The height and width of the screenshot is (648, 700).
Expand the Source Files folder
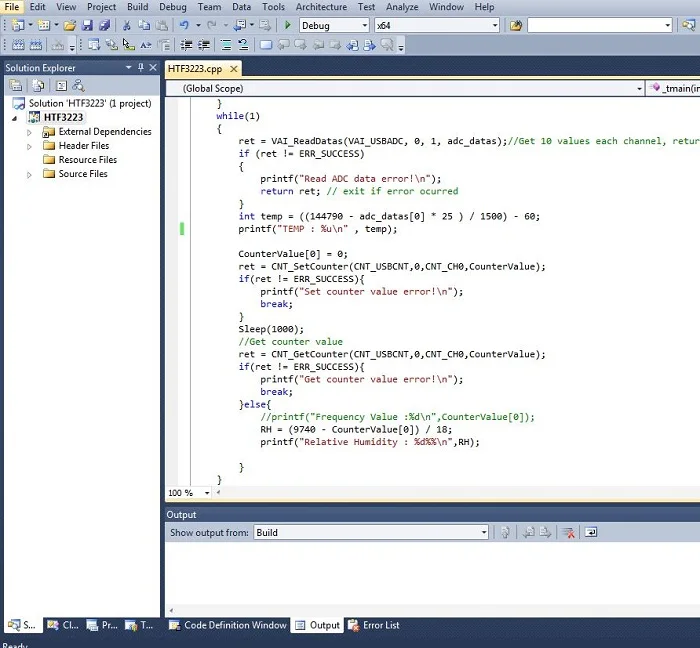click(30, 174)
